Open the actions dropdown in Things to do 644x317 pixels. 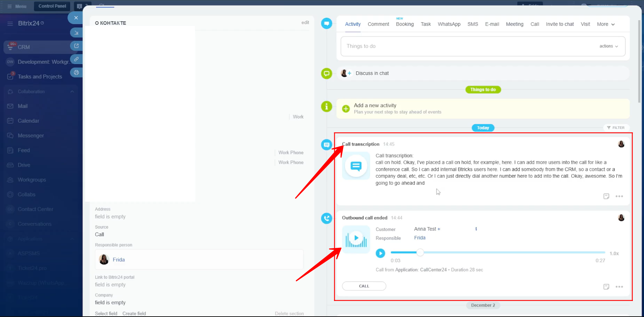click(x=608, y=46)
